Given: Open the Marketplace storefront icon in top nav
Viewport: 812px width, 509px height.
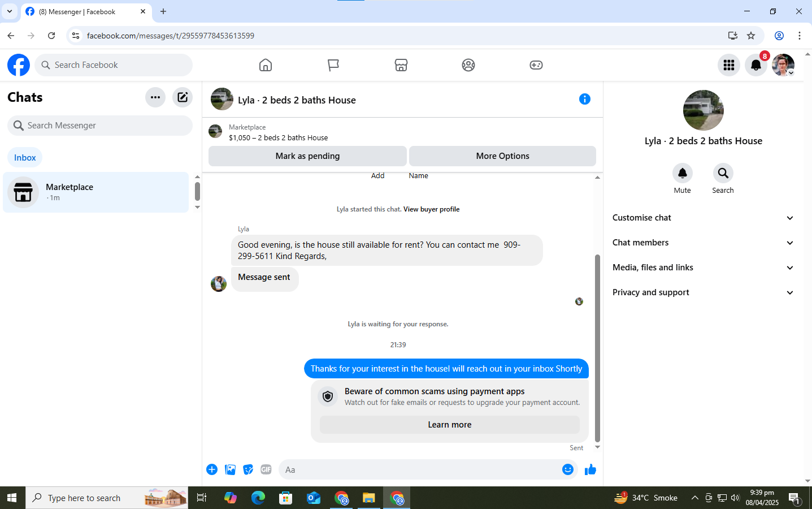Looking at the screenshot, I should [401, 65].
